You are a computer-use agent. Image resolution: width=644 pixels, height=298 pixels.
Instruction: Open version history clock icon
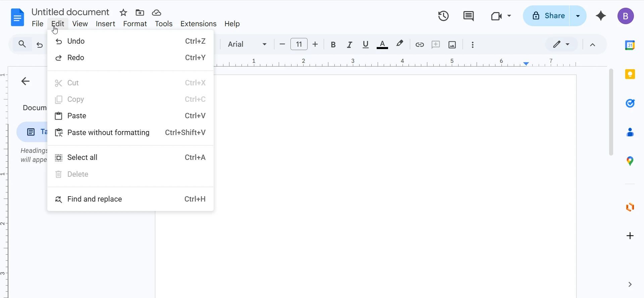(443, 16)
